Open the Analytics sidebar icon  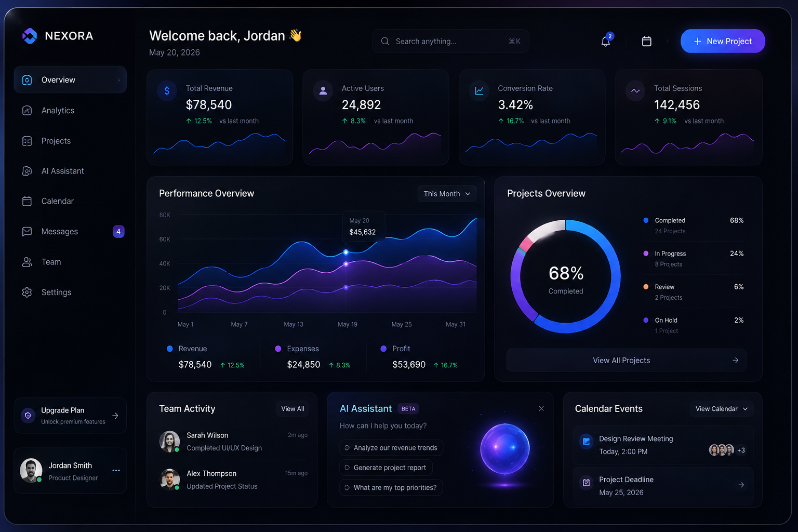[x=27, y=110]
